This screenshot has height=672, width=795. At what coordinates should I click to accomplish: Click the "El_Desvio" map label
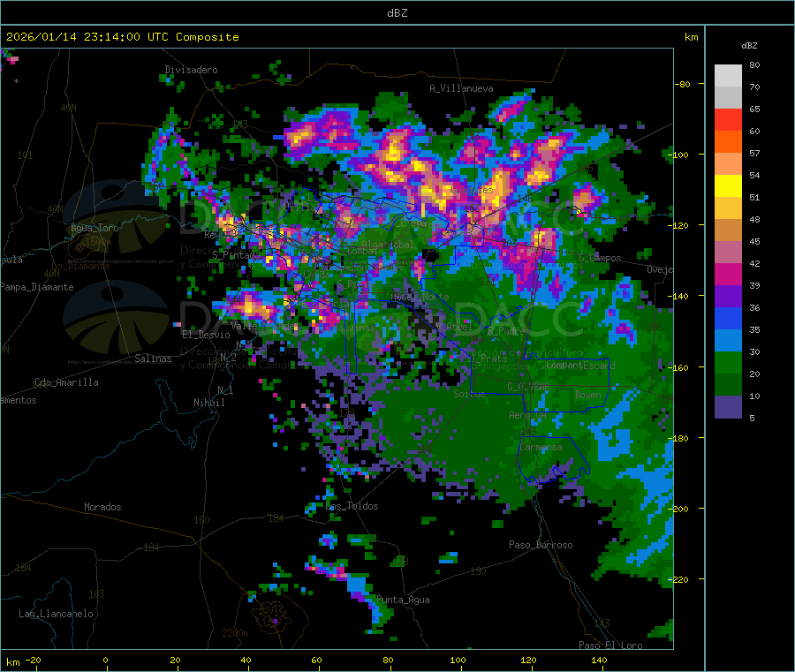click(x=207, y=335)
